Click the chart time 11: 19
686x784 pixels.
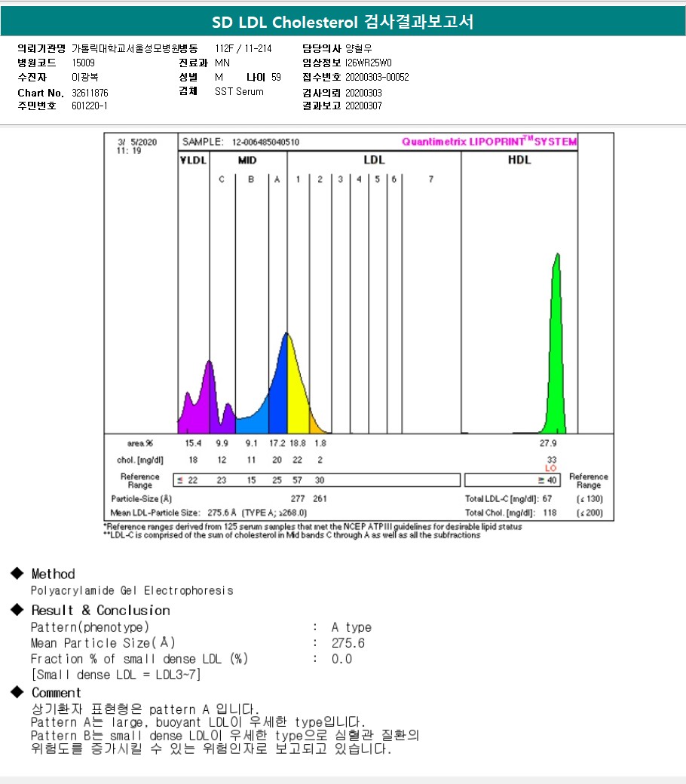(x=129, y=151)
